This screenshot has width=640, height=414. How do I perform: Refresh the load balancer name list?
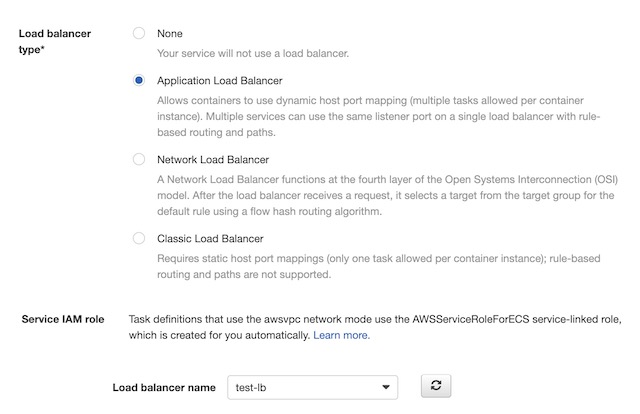click(x=435, y=386)
